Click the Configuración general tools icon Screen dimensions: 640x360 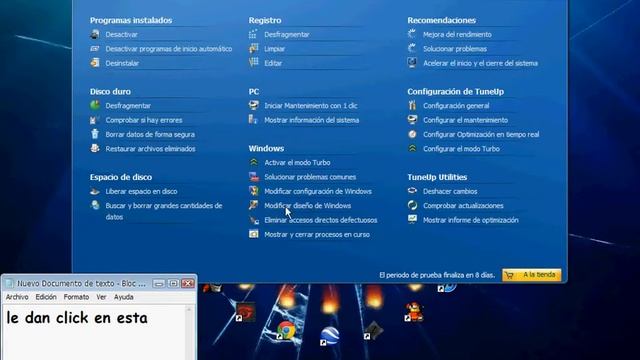[x=412, y=105]
